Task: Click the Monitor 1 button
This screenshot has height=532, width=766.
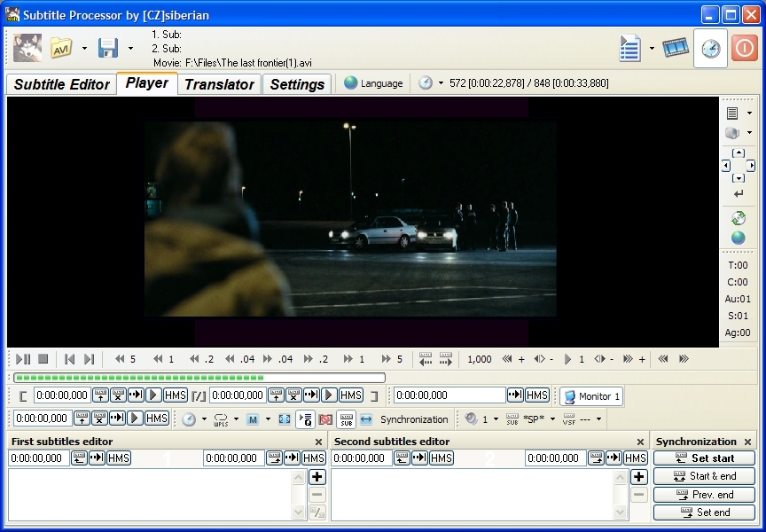Action: pos(591,396)
